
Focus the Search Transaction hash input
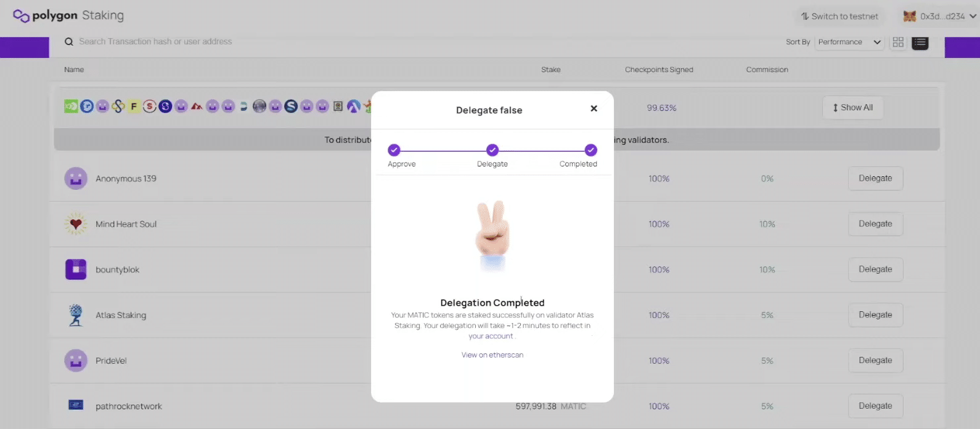pyautogui.click(x=155, y=42)
